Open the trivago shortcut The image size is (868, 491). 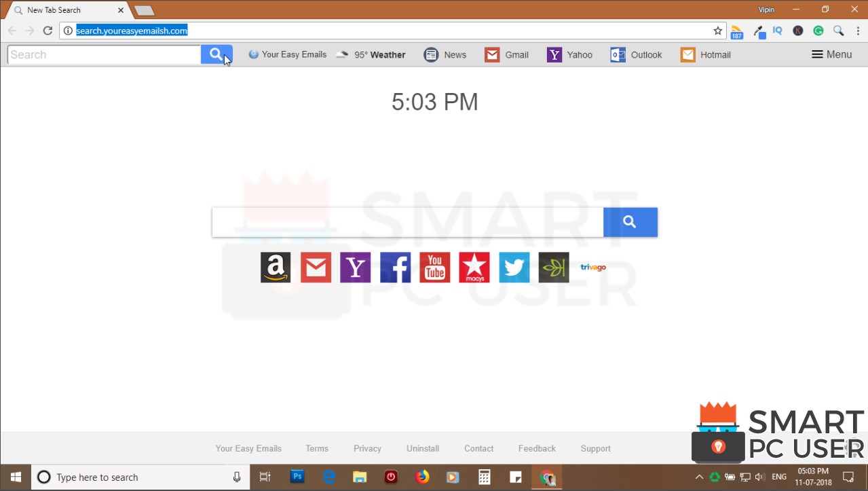(593, 268)
